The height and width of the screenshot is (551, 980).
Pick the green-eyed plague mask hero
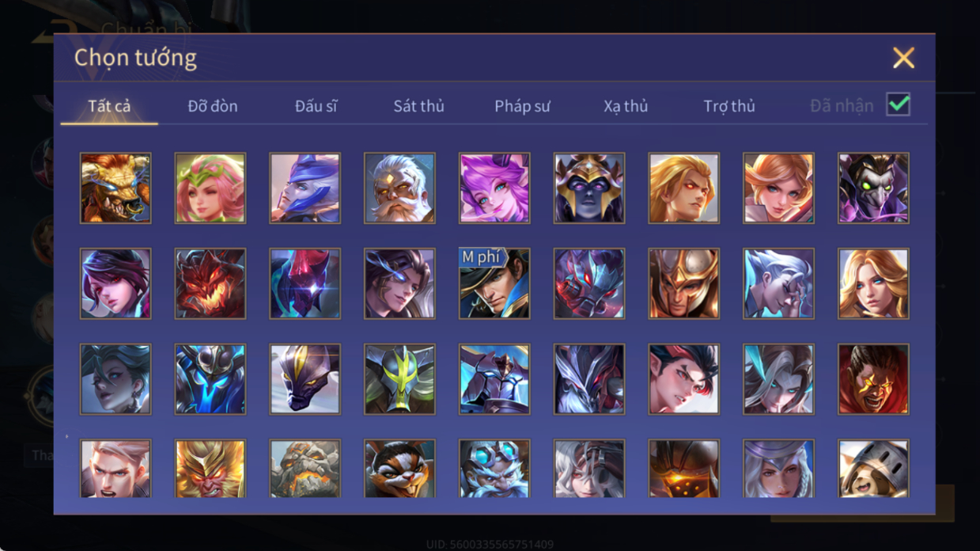coord(873,188)
